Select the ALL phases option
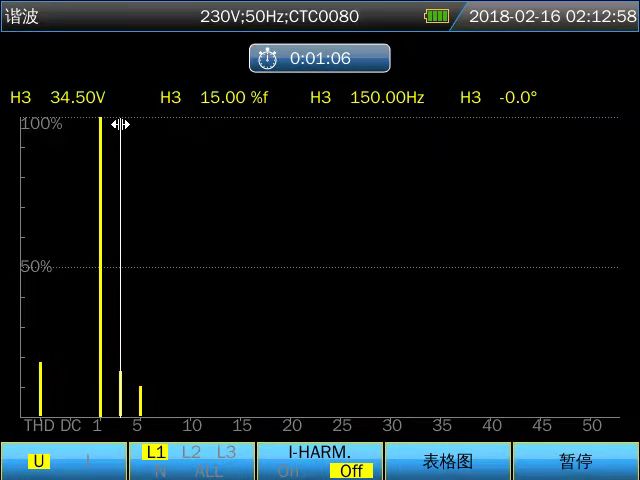 coord(209,471)
